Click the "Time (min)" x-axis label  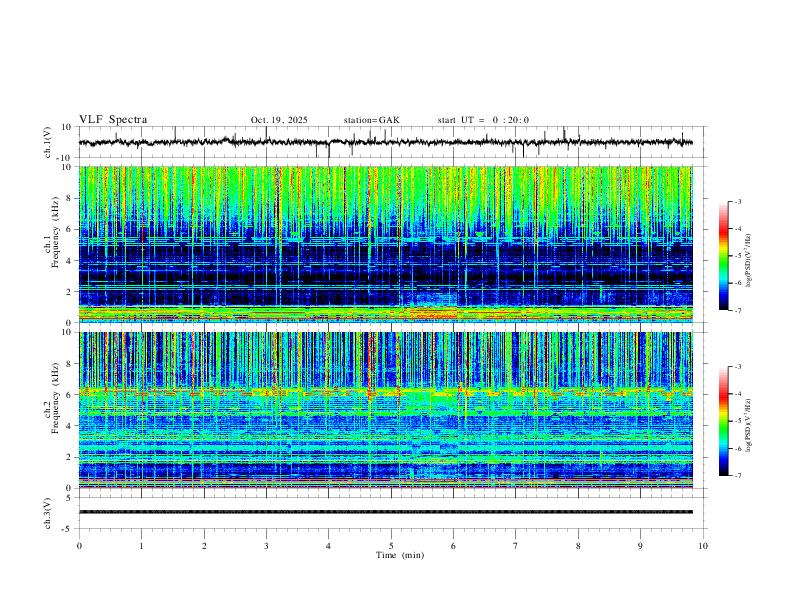pos(400,555)
